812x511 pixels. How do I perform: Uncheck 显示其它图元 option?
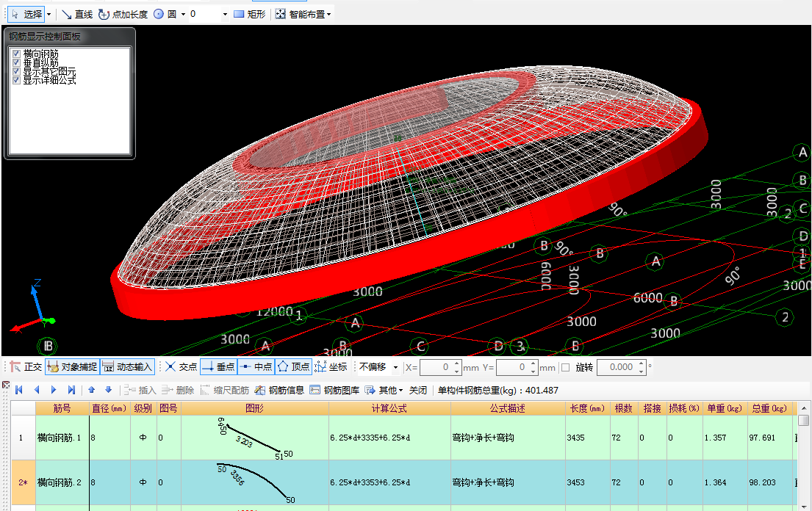[x=17, y=71]
